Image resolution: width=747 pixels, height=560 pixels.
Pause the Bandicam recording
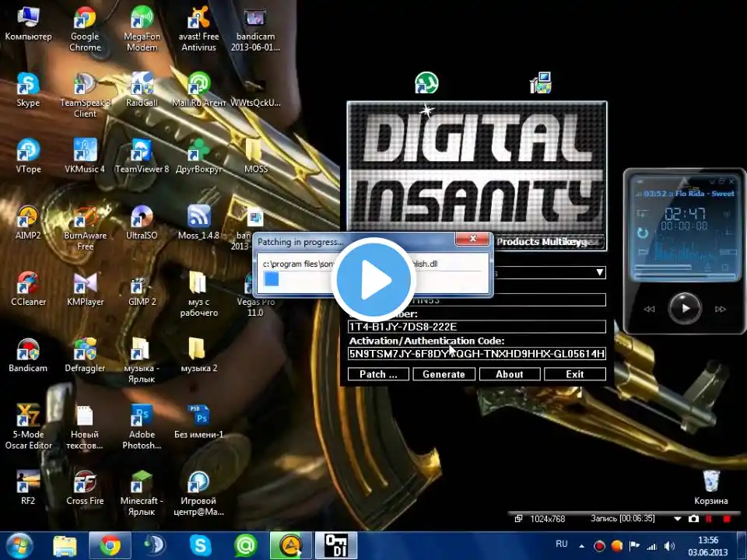pos(710,519)
